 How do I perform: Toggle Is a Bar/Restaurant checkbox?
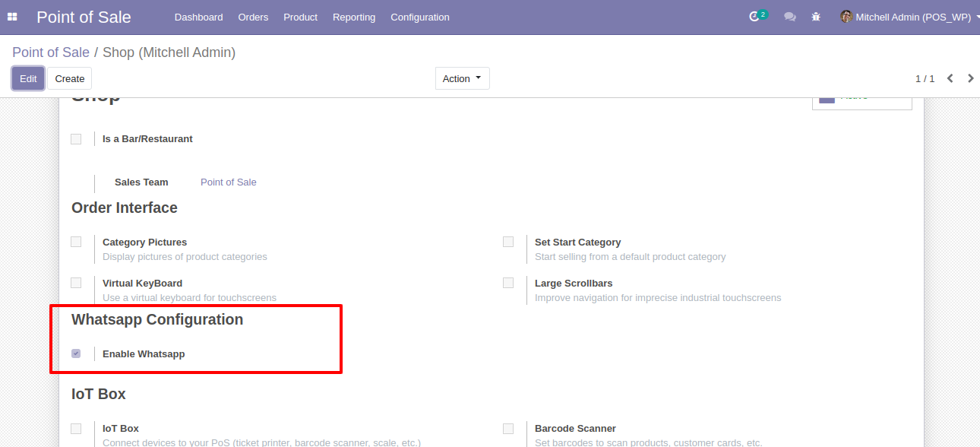click(x=76, y=139)
